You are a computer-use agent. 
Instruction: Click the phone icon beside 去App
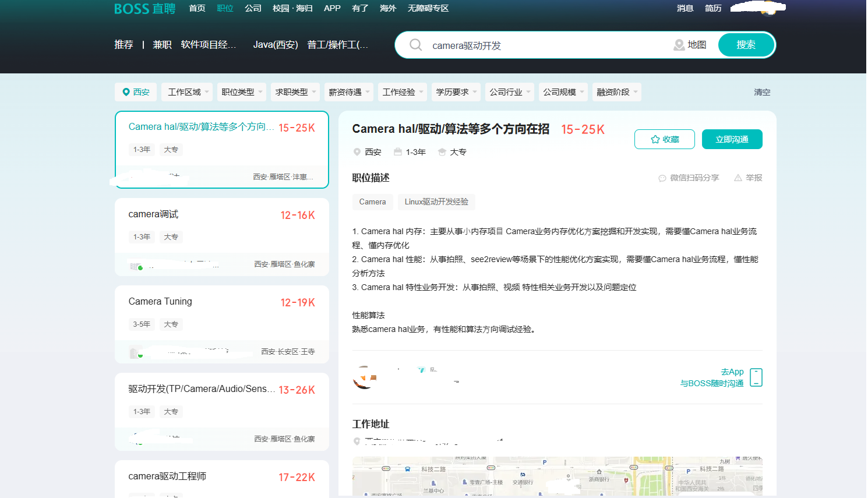756,377
